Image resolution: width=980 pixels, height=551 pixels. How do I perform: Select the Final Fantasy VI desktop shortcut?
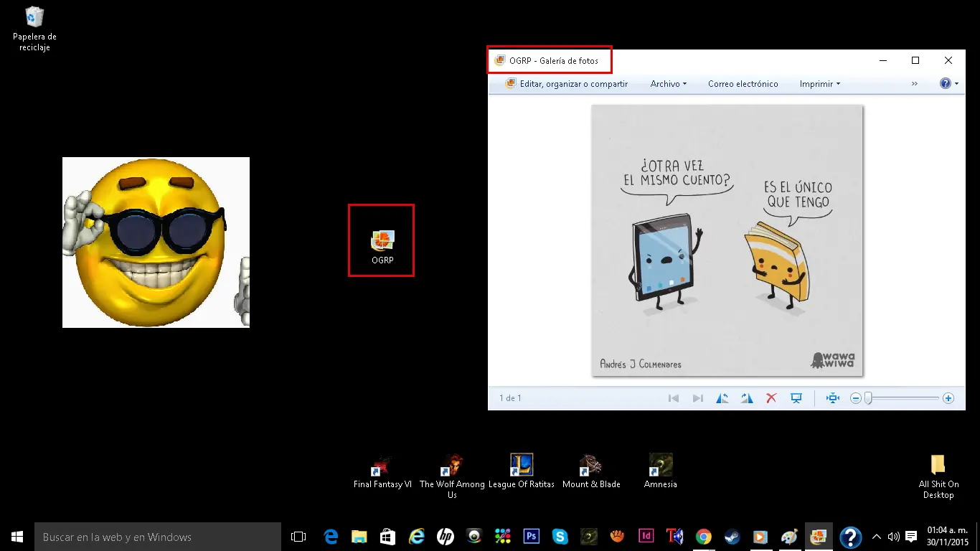(x=382, y=471)
